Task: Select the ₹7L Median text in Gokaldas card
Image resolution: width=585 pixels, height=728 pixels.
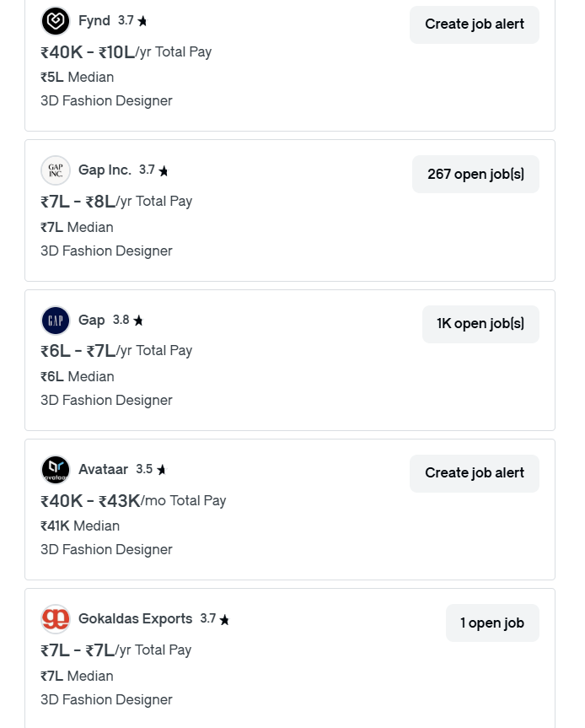Action: tap(77, 676)
